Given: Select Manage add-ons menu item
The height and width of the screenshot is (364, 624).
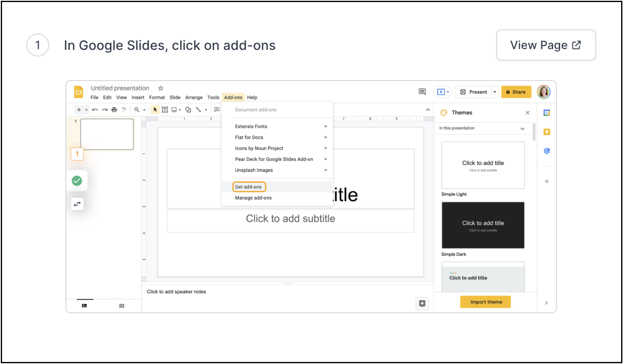Looking at the screenshot, I should tap(253, 198).
